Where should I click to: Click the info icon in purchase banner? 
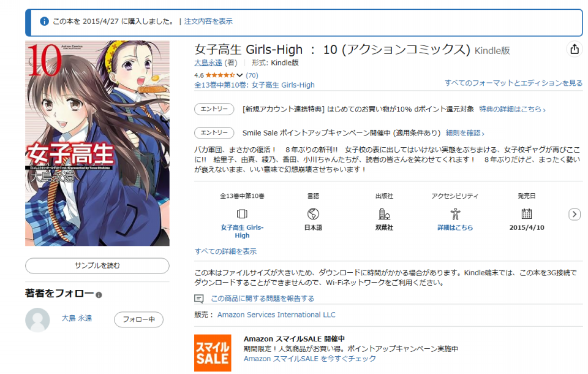tap(44, 21)
